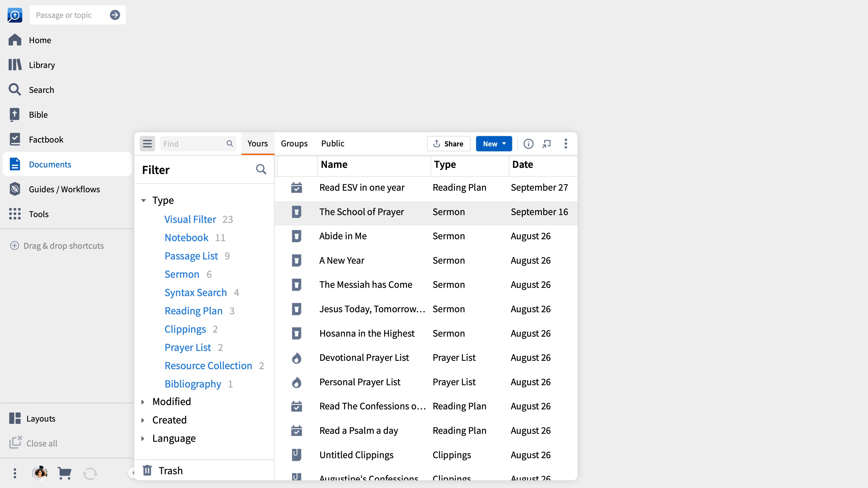Click the Filter search magnifier icon

tap(261, 169)
